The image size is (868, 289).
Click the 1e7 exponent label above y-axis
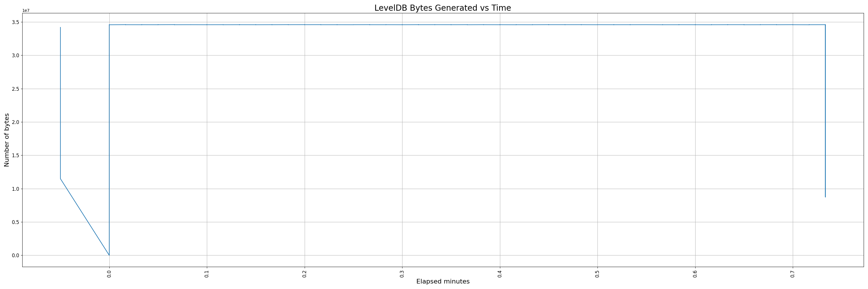click(x=26, y=10)
